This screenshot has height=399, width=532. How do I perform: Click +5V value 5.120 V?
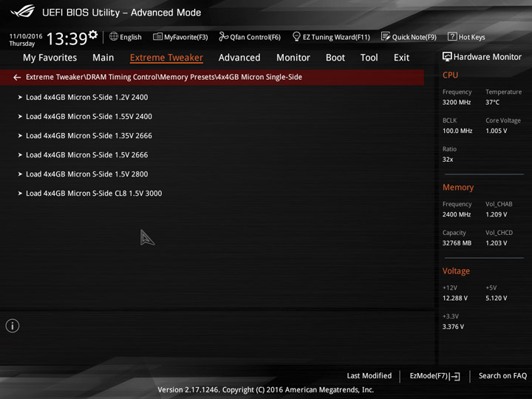click(x=496, y=299)
